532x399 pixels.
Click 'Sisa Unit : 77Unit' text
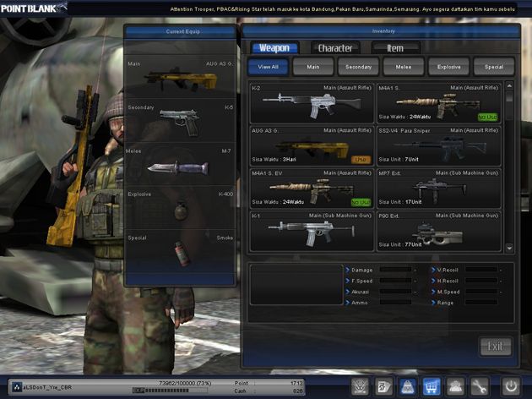[x=400, y=244]
